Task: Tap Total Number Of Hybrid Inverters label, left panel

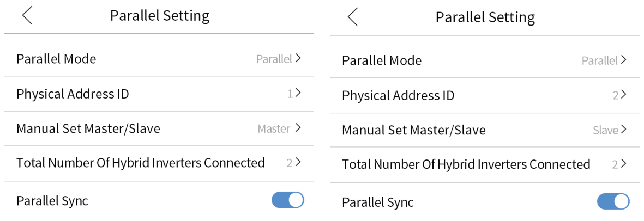Action: 140,163
